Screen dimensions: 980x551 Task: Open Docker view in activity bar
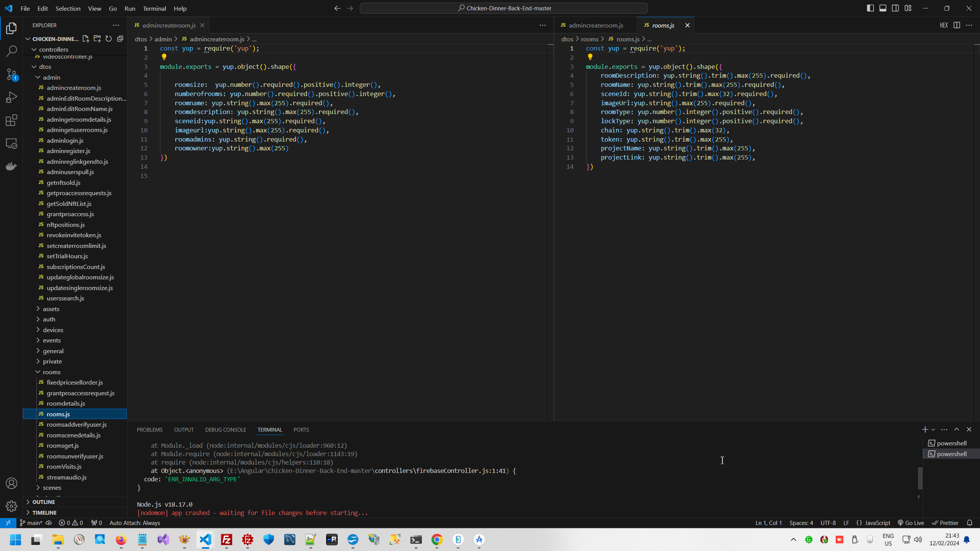[x=11, y=166]
